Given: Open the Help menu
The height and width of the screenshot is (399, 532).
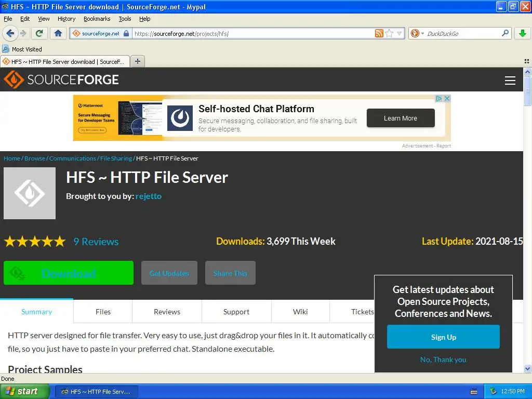Looking at the screenshot, I should [144, 19].
